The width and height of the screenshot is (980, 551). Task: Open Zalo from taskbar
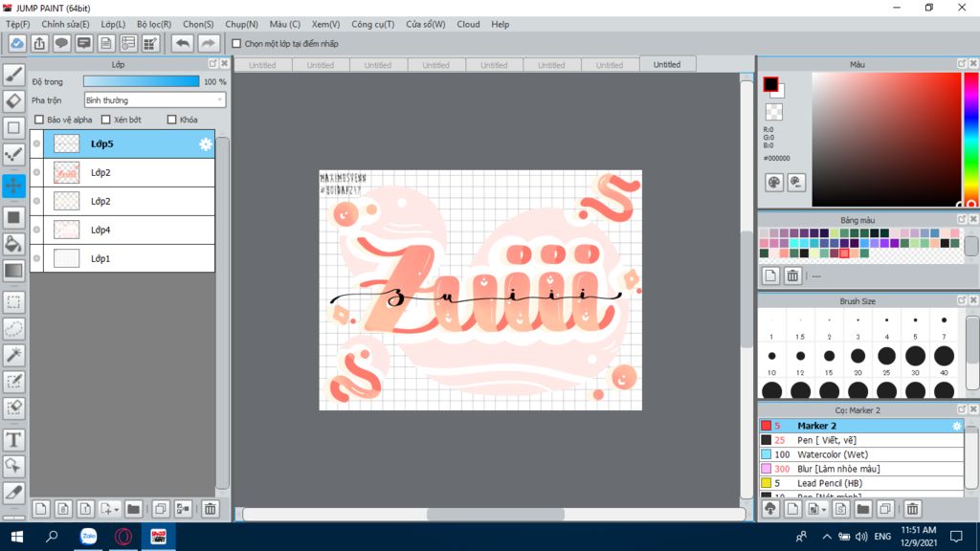coord(88,537)
